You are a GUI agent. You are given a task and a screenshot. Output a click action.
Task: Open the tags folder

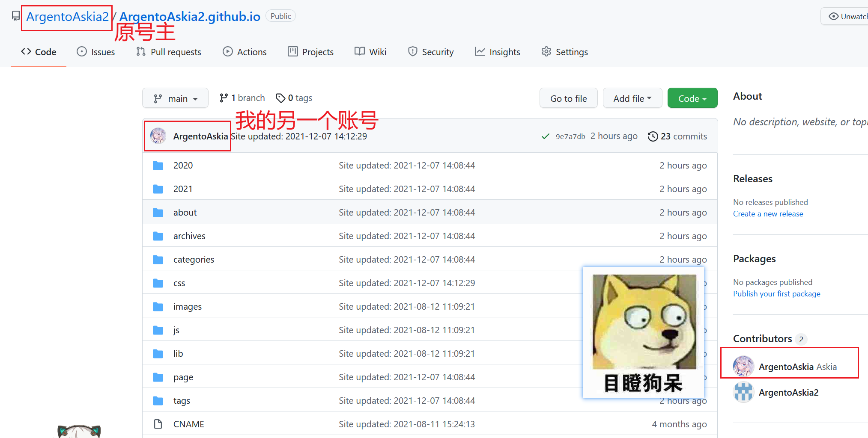(182, 401)
